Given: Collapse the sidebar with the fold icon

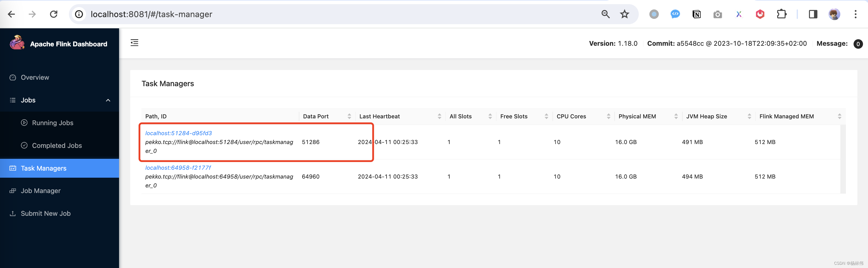Looking at the screenshot, I should pyautogui.click(x=134, y=43).
